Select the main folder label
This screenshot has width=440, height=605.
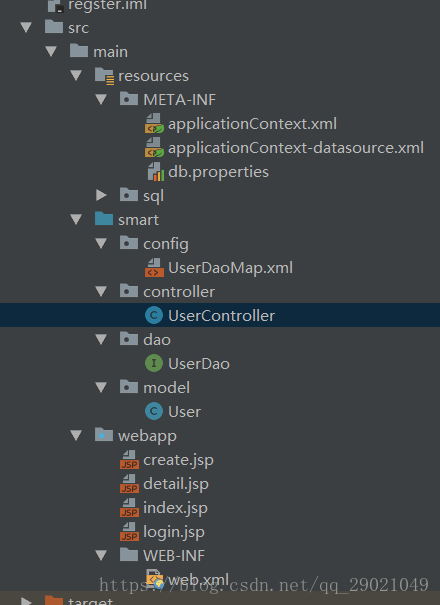coord(110,52)
